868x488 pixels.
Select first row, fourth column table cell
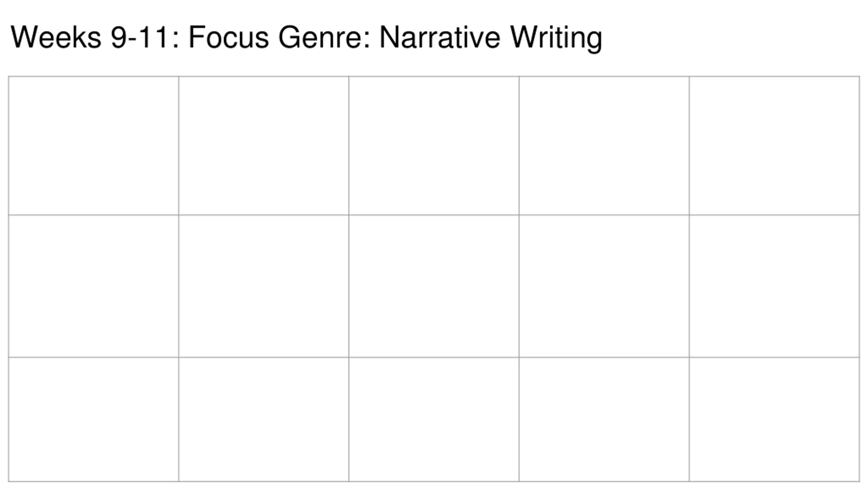pyautogui.click(x=604, y=146)
